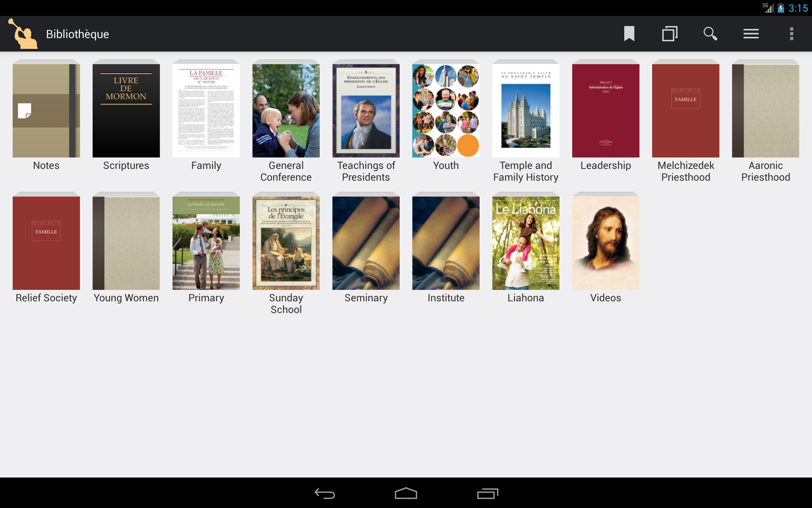Viewport: 812px width, 508px height.
Task: Tap the Android recent apps button
Action: click(x=488, y=493)
